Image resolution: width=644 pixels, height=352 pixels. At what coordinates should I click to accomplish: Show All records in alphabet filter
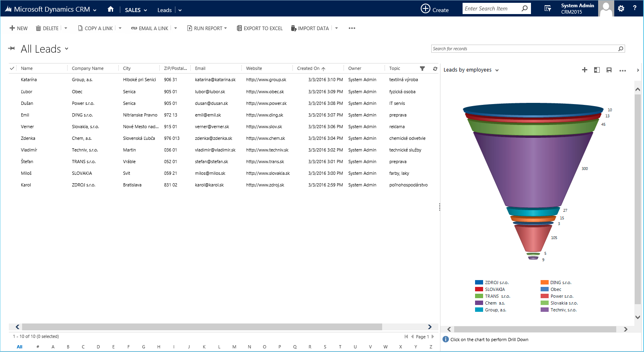point(19,347)
